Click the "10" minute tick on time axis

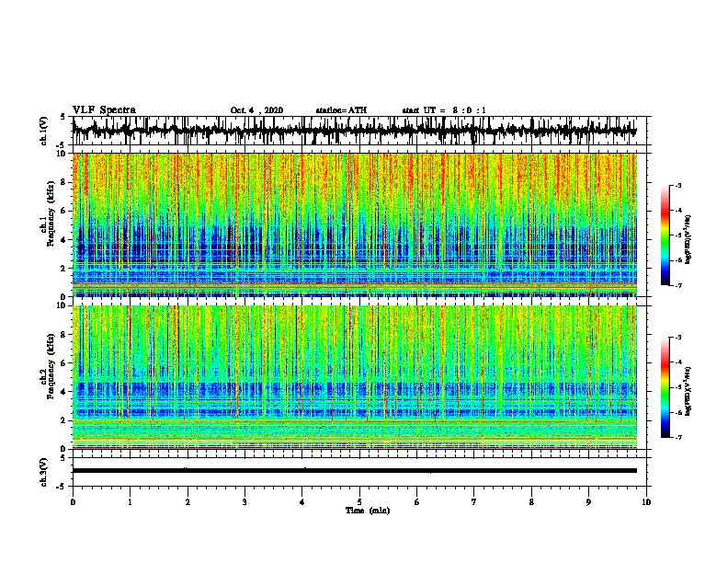click(x=646, y=502)
